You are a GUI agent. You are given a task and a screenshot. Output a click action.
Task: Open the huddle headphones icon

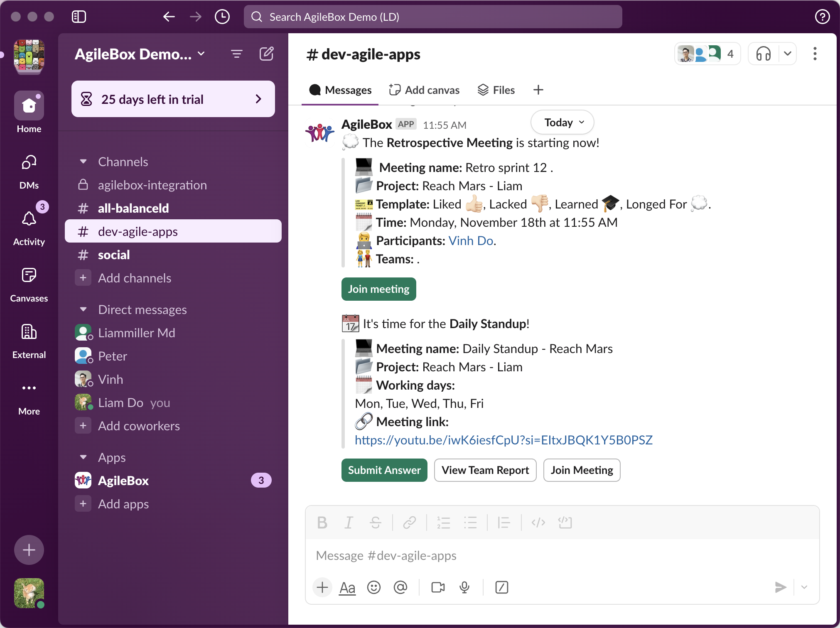tap(763, 54)
